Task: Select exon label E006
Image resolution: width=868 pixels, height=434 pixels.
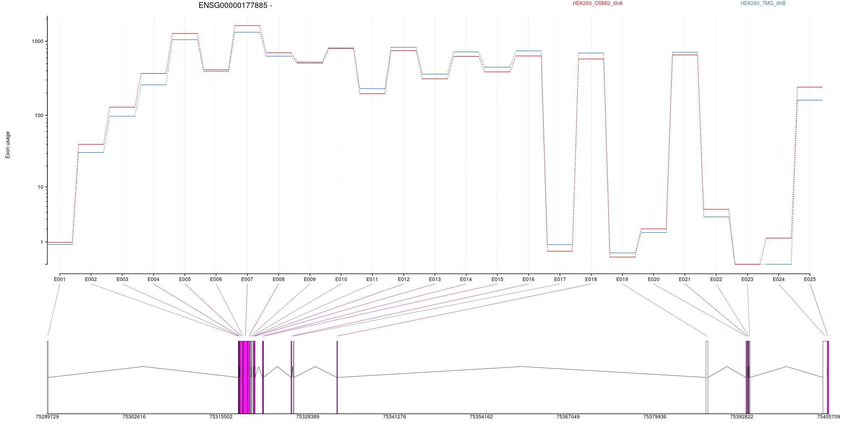Action: pyautogui.click(x=216, y=279)
